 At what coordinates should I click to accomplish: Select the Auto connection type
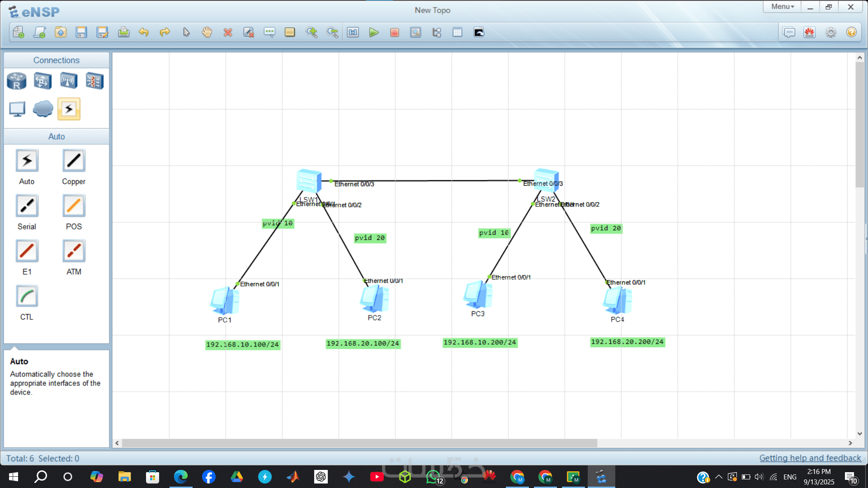click(27, 161)
